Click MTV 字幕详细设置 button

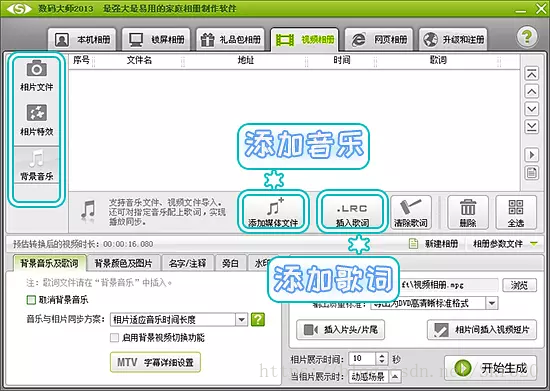pos(155,362)
